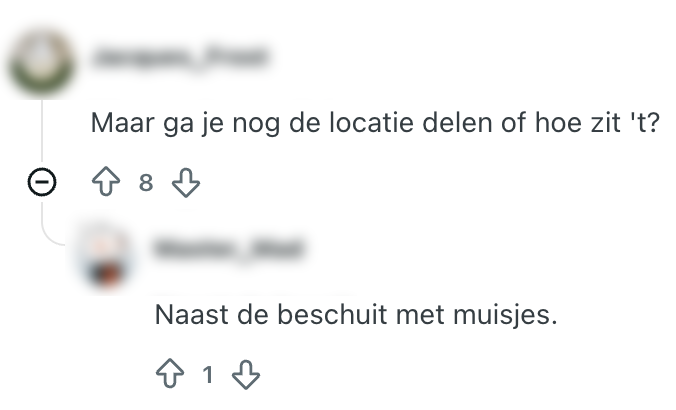This screenshot has width=676, height=410.
Task: Collapse the thread with the minus circle button
Action: 42,182
